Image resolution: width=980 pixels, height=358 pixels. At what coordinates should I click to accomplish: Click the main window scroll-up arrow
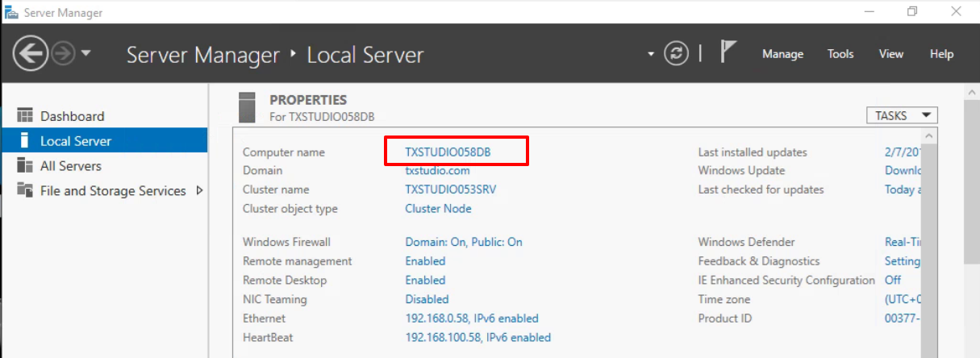972,93
